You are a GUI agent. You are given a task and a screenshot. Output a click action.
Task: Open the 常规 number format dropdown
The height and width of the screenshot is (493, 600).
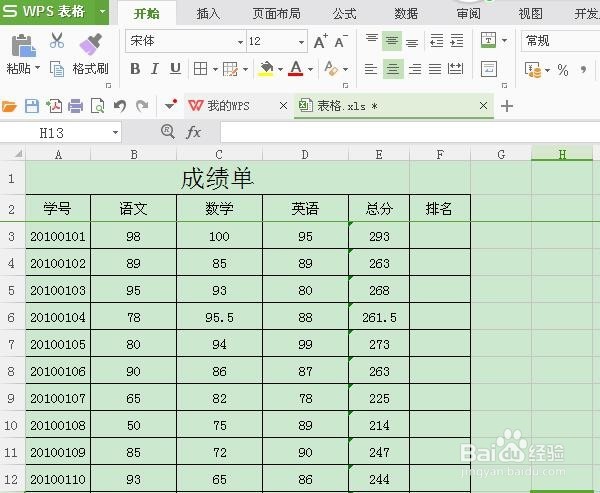tap(560, 41)
